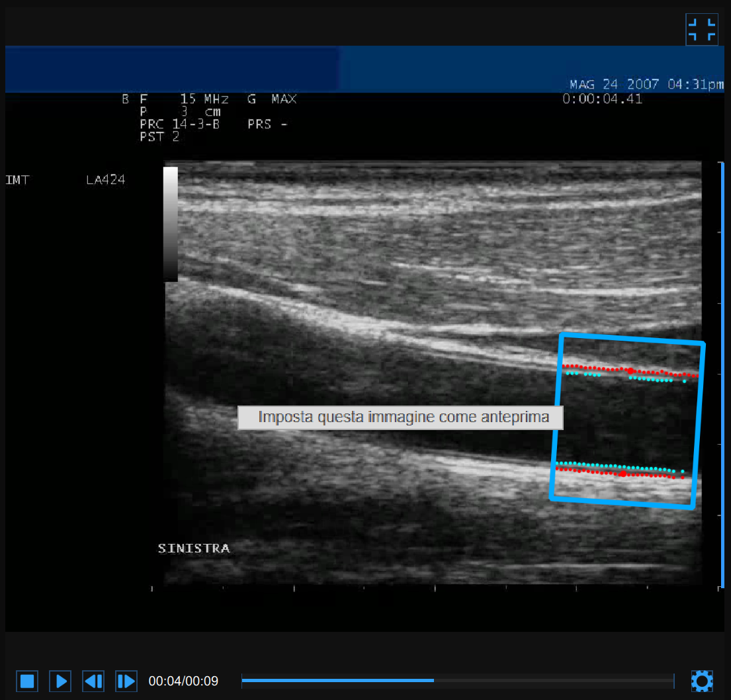The width and height of the screenshot is (731, 700).
Task: Click the video progress bar's unplayed section
Action: point(552,680)
